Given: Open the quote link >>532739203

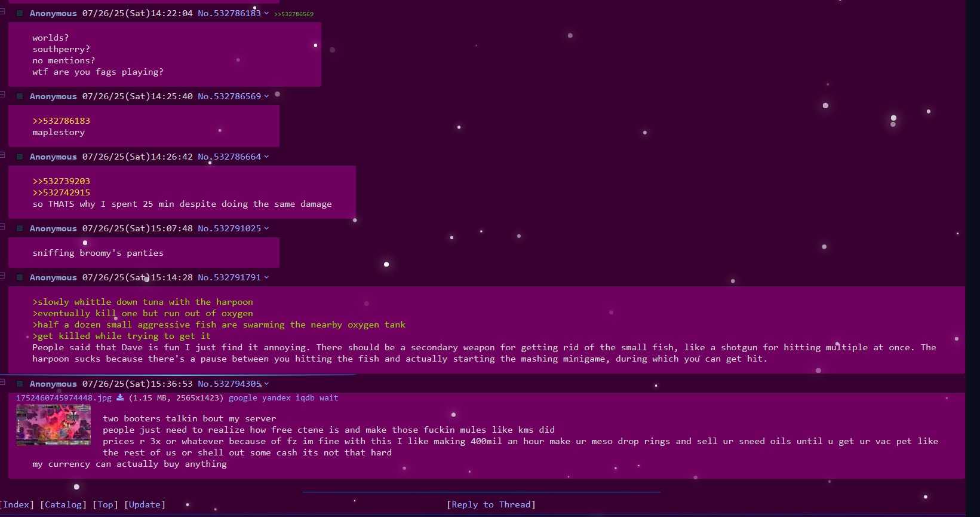Looking at the screenshot, I should (62, 181).
